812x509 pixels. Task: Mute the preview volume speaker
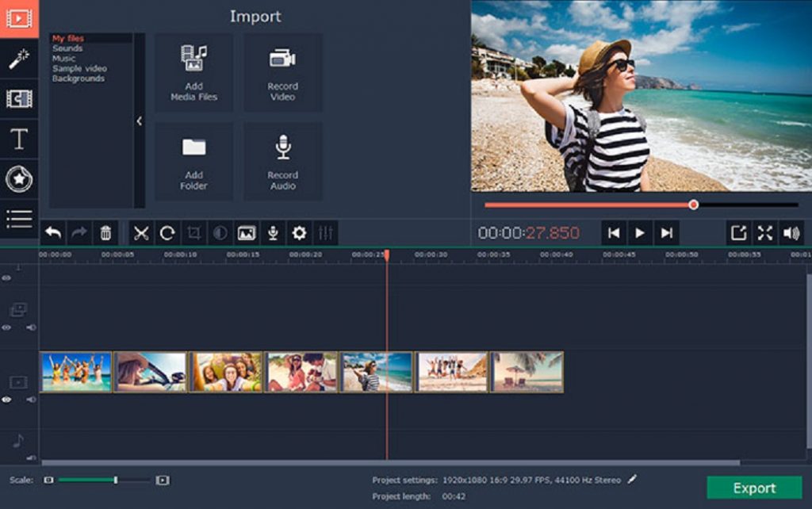click(791, 233)
